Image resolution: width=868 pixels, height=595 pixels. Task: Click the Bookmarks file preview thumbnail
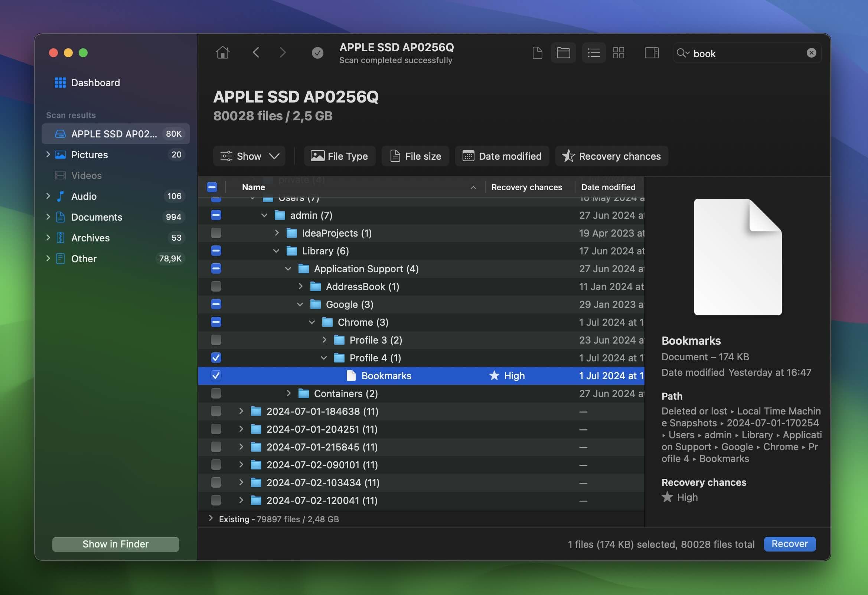pyautogui.click(x=738, y=257)
